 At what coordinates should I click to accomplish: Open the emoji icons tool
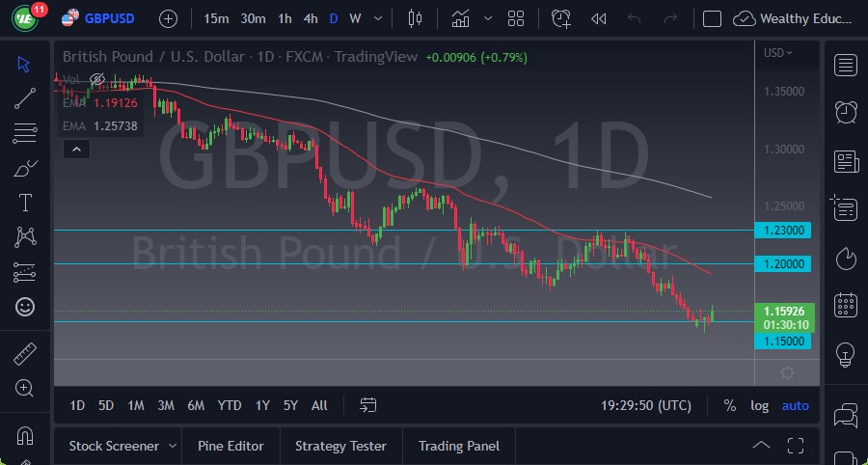(25, 307)
